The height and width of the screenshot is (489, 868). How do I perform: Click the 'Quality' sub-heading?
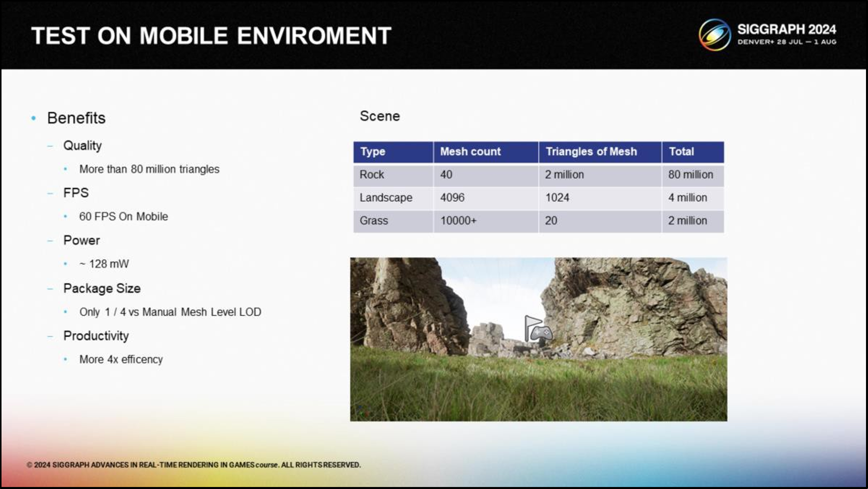82,145
